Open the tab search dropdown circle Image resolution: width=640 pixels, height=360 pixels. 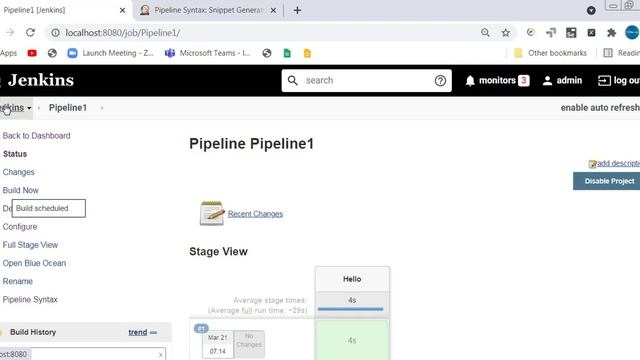(591, 10)
